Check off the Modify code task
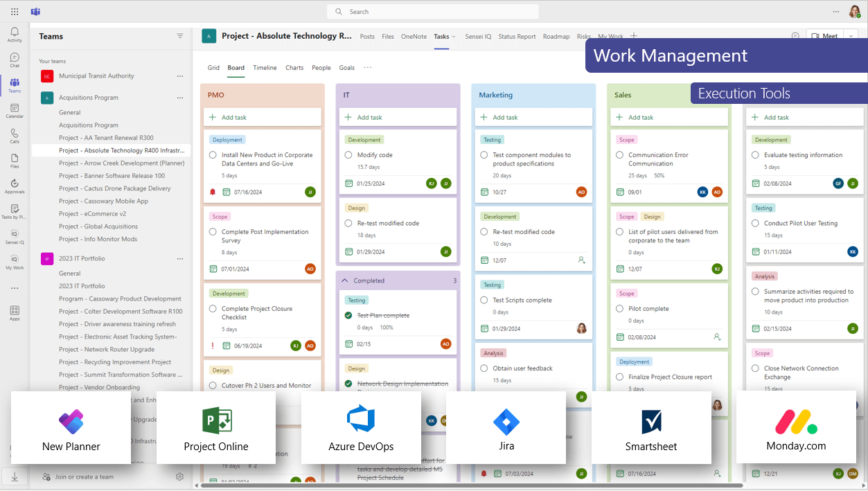The height and width of the screenshot is (491, 868). 348,155
